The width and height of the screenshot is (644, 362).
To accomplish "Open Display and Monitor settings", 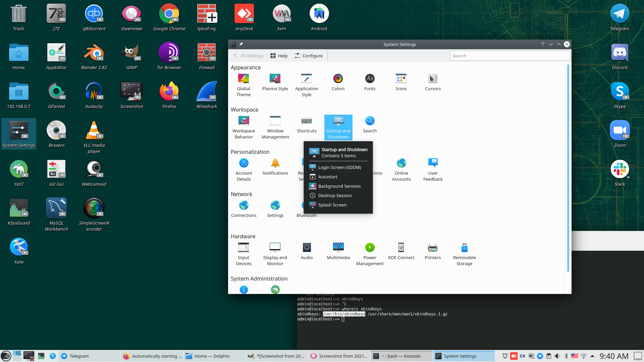I will (x=275, y=248).
